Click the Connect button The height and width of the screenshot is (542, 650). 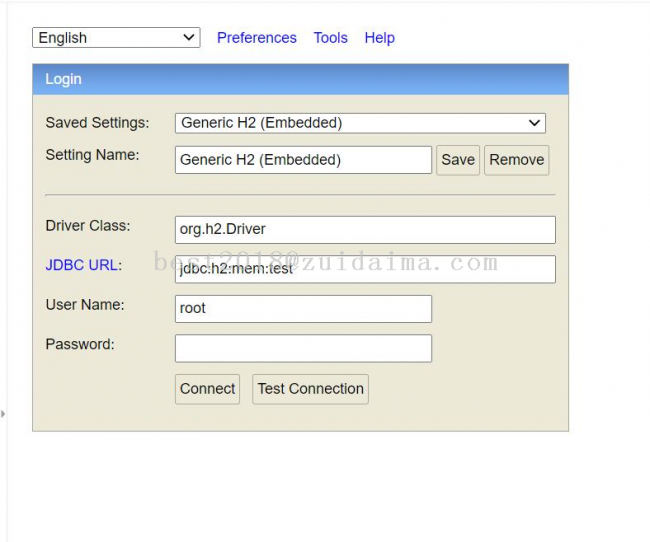pyautogui.click(x=207, y=389)
